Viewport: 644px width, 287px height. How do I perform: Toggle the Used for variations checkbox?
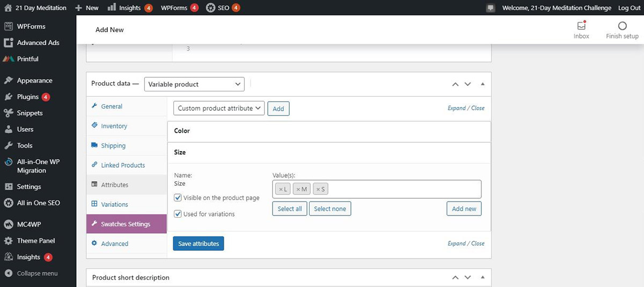pyautogui.click(x=178, y=214)
